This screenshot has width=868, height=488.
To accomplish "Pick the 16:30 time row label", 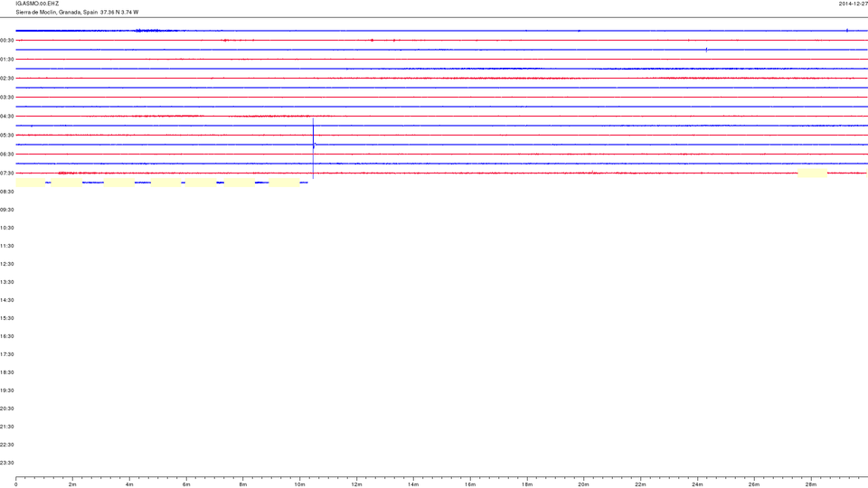I will 6,336.
